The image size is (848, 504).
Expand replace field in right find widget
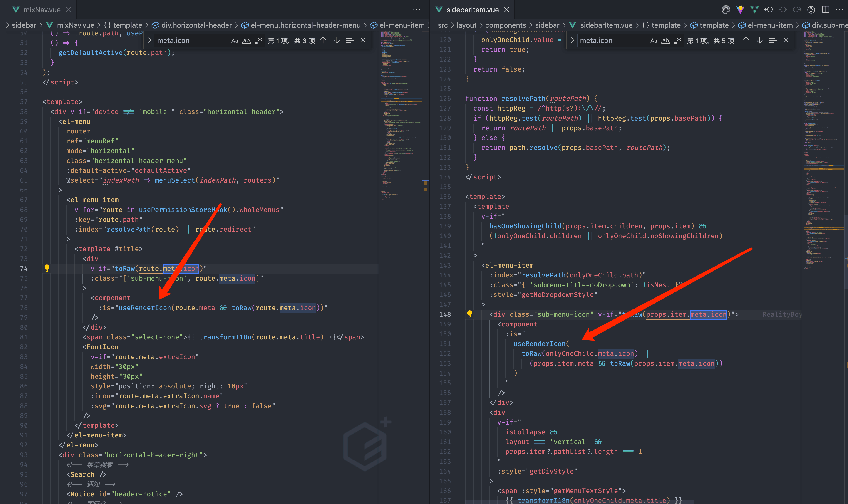pos(573,41)
